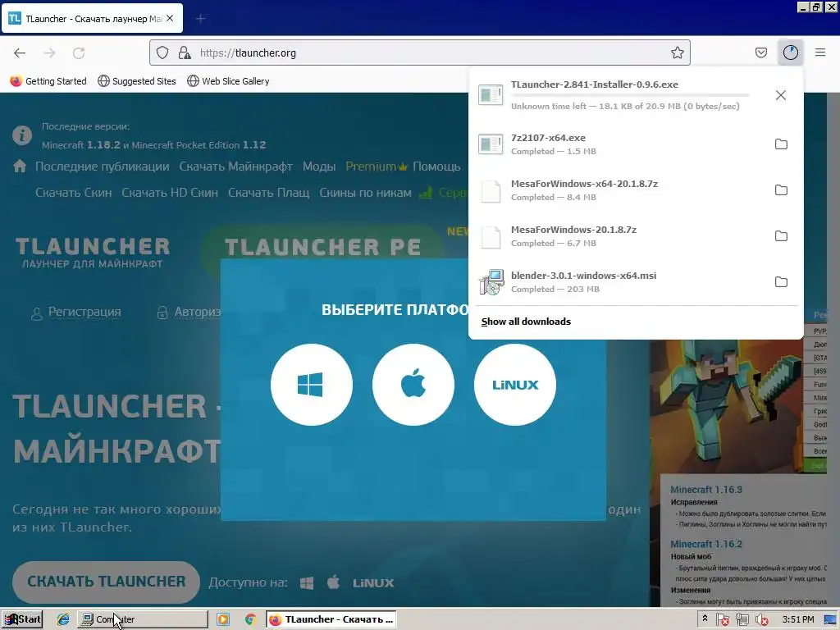Screen dimensions: 840x630
Task: Click the TLAUNCHER logo
Action: point(92,252)
